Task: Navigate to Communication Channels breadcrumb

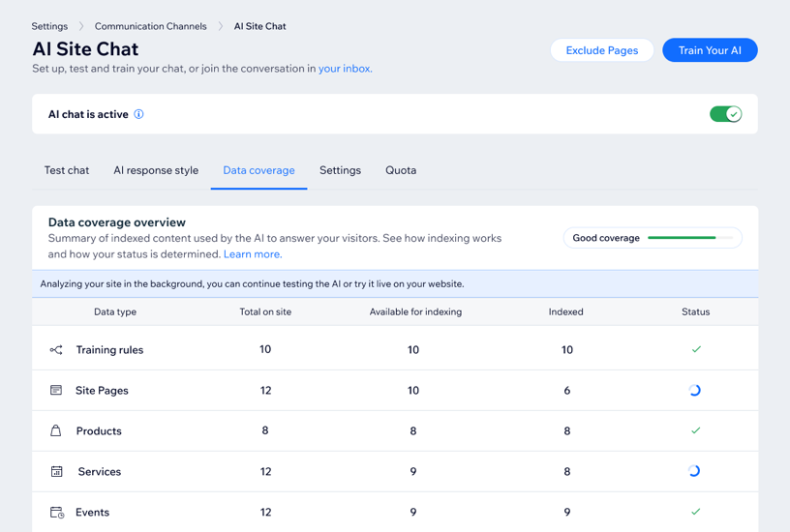Action: 150,26
